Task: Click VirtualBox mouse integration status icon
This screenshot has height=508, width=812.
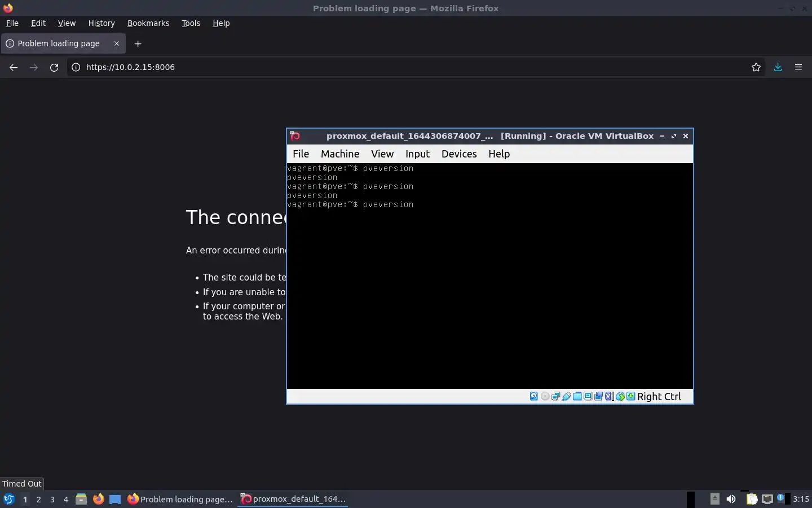Action: (x=620, y=396)
